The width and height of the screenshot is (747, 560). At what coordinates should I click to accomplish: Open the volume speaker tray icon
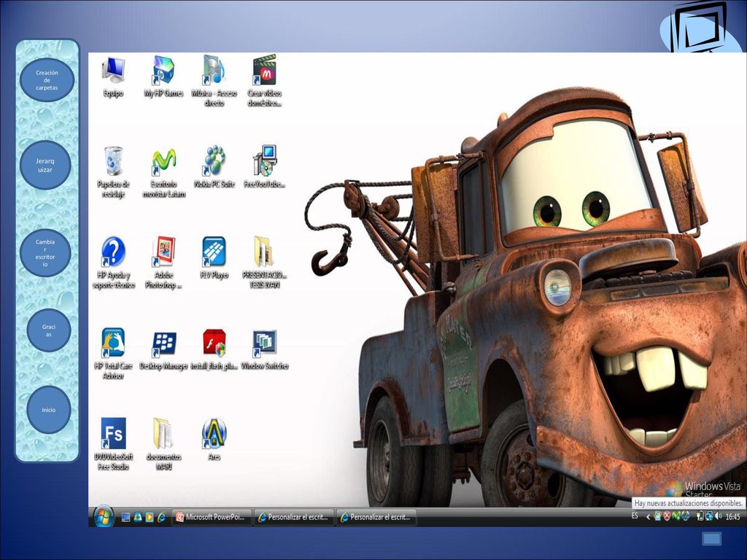click(x=718, y=516)
